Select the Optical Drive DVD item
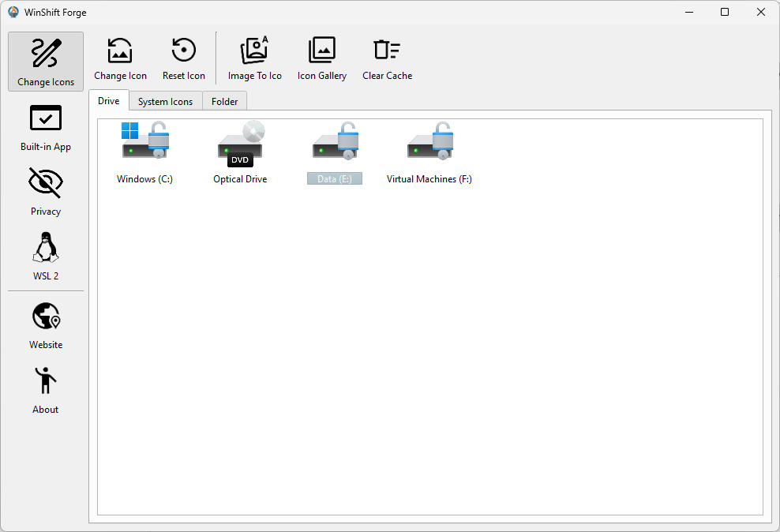Viewport: 780px width, 532px height. point(240,153)
